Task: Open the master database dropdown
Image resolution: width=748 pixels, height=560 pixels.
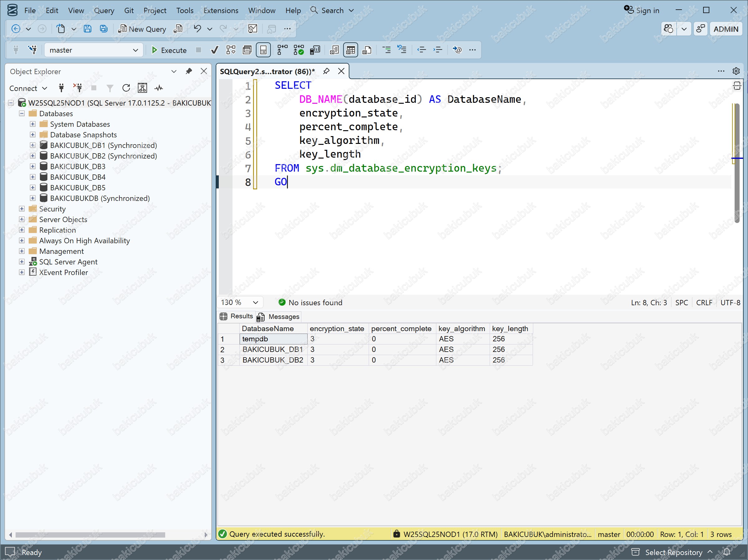Action: pos(94,50)
